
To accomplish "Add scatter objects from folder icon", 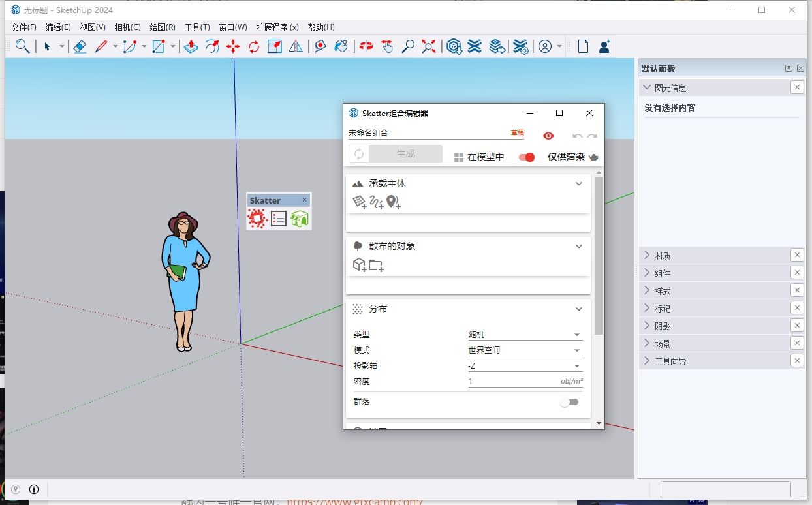I will tap(376, 265).
